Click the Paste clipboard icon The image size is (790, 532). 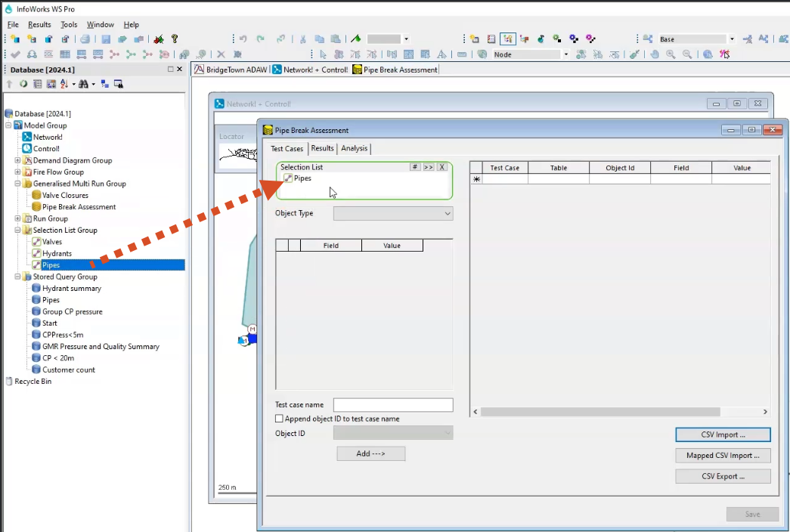(x=336, y=39)
